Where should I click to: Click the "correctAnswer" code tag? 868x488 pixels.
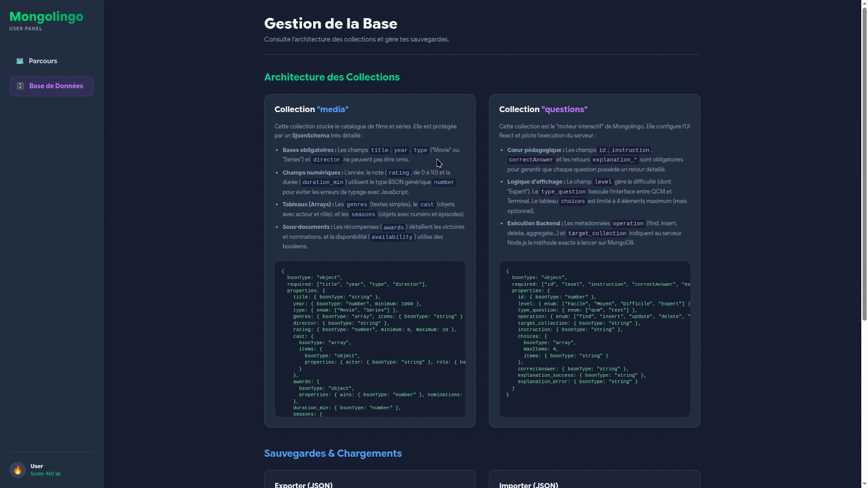pos(531,160)
